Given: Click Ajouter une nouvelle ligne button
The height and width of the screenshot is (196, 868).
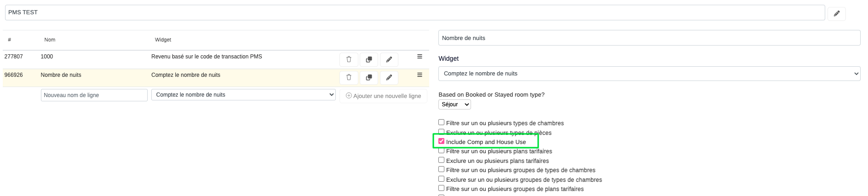Looking at the screenshot, I should [383, 96].
